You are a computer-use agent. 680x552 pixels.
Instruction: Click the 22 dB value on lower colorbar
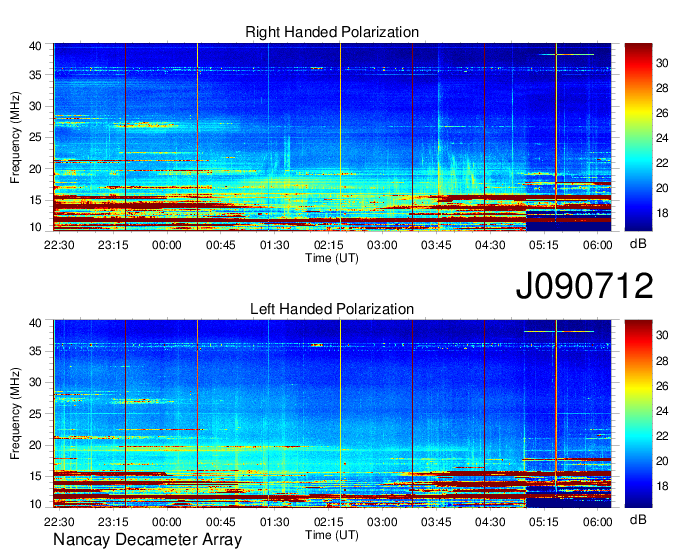pos(662,436)
